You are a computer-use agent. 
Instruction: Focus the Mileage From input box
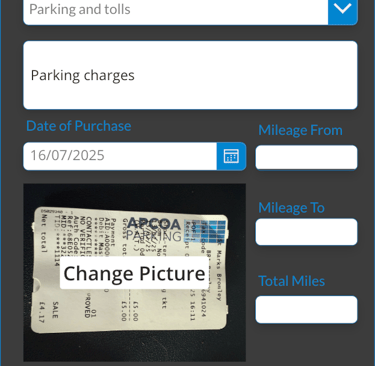coord(306,157)
